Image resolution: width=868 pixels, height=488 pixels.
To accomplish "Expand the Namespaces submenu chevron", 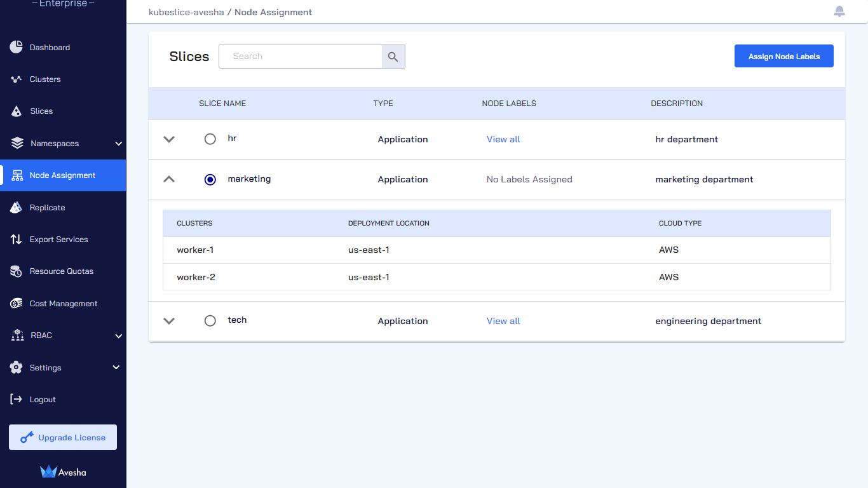I will coord(118,144).
